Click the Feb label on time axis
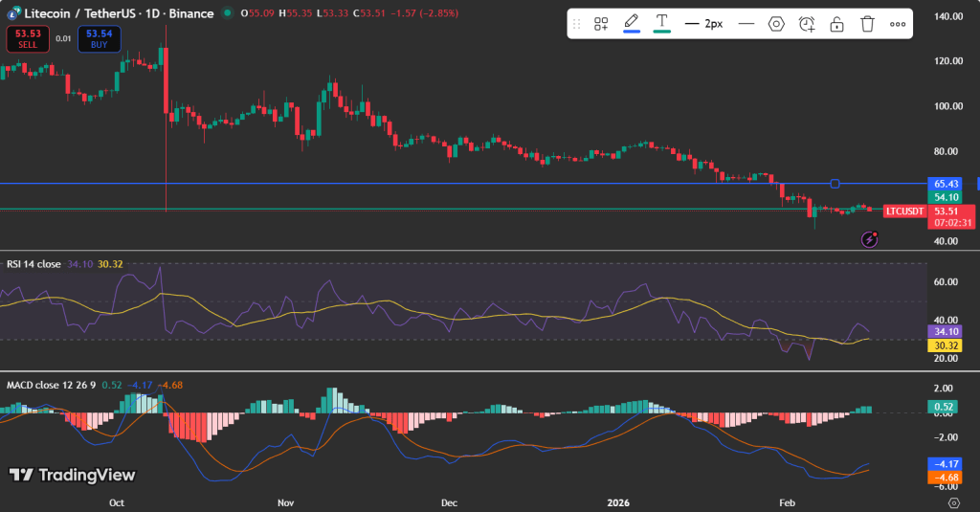 (787, 502)
